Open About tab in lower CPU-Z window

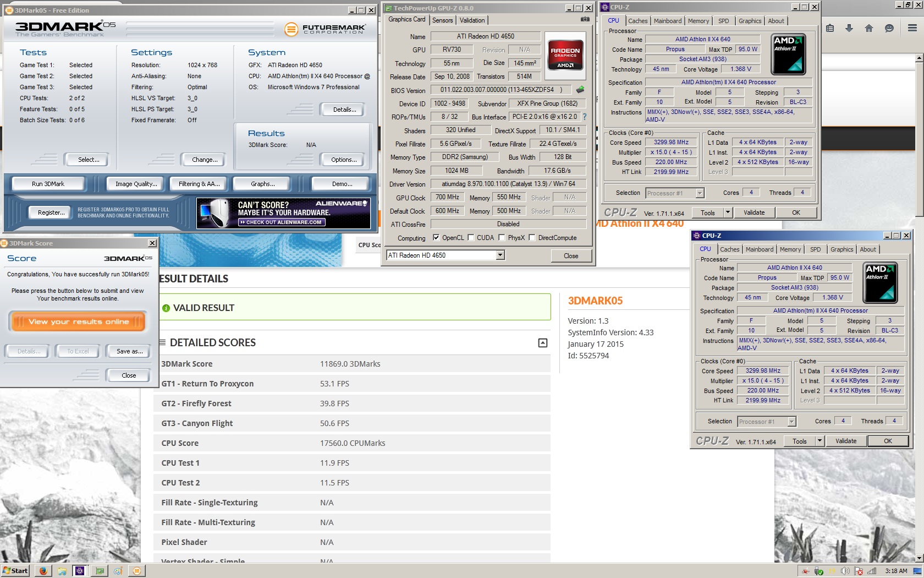[868, 249]
